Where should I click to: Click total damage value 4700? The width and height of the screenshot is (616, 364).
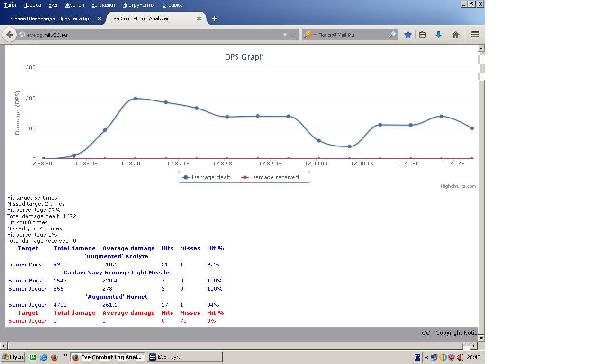point(61,305)
